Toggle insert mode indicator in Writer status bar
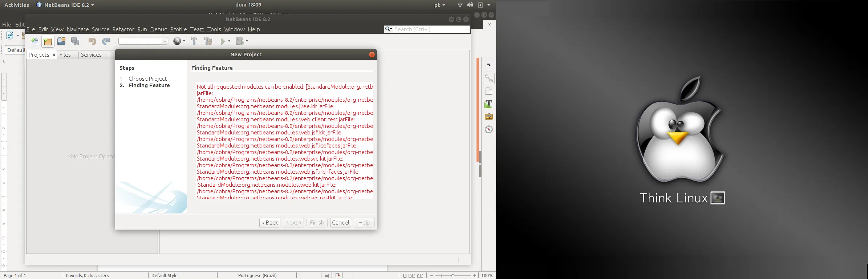The width and height of the screenshot is (868, 279). coord(326,276)
